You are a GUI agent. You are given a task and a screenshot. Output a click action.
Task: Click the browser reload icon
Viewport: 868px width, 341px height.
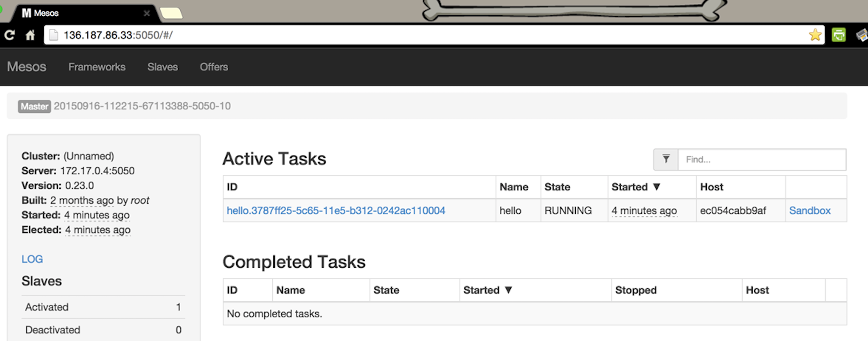pyautogui.click(x=10, y=35)
